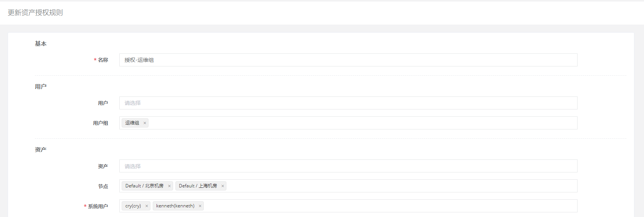
Task: Remove the 运维组 user group tag
Action: pyautogui.click(x=145, y=123)
